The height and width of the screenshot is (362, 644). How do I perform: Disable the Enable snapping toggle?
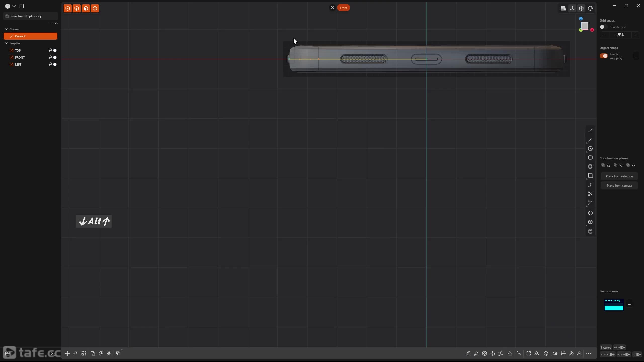coord(603,56)
